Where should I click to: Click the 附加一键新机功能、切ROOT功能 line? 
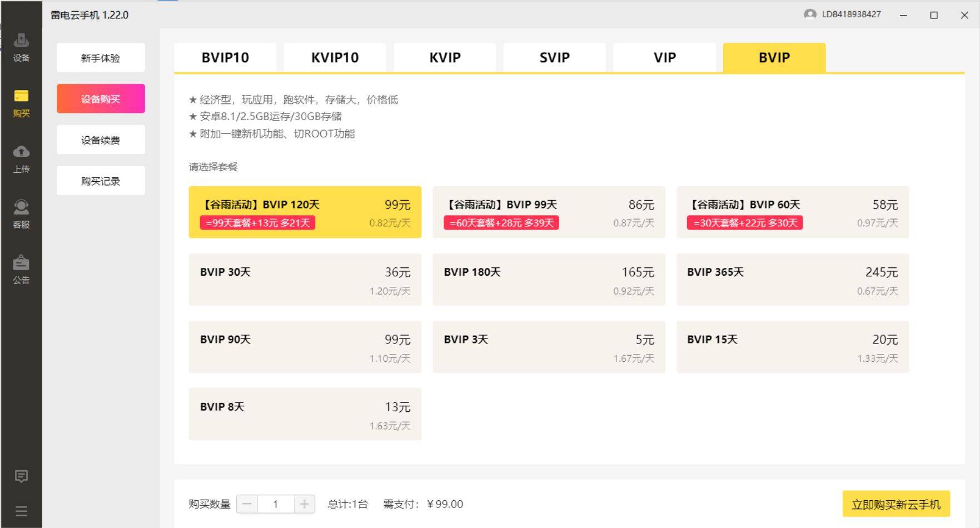pos(272,134)
